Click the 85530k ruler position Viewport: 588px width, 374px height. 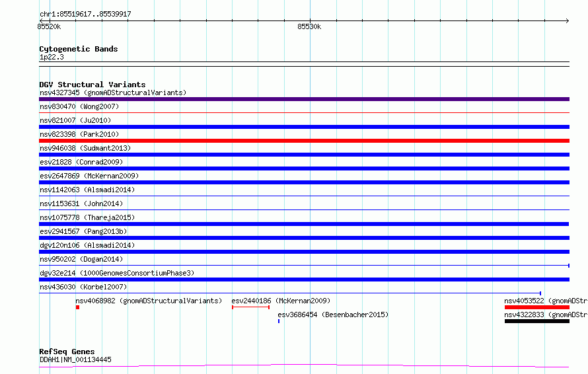tap(309, 26)
